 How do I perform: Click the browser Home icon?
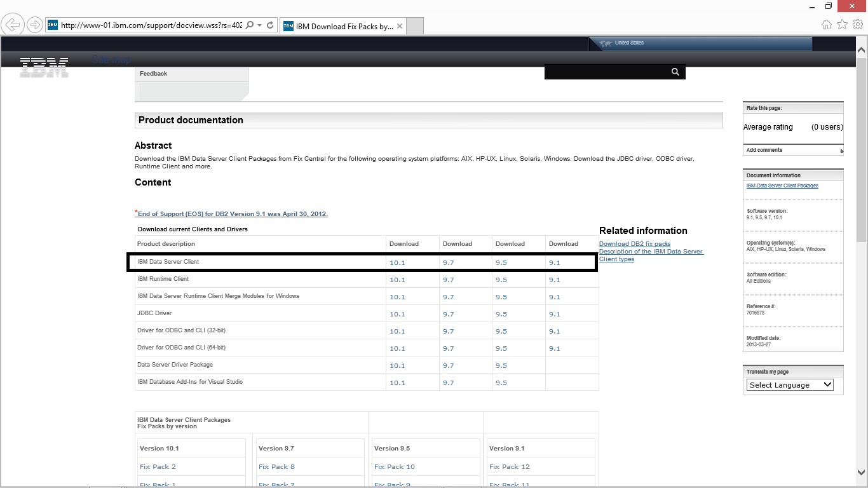coord(826,24)
